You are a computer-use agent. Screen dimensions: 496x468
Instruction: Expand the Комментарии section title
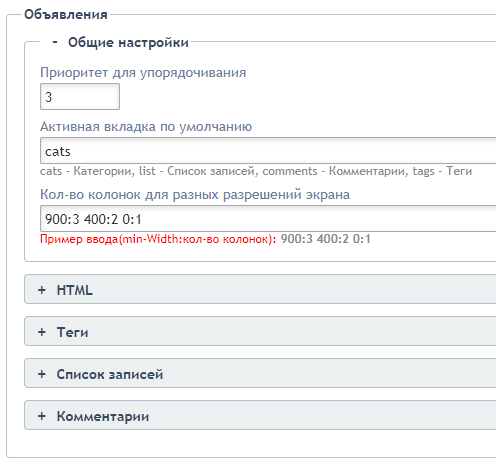tap(103, 416)
